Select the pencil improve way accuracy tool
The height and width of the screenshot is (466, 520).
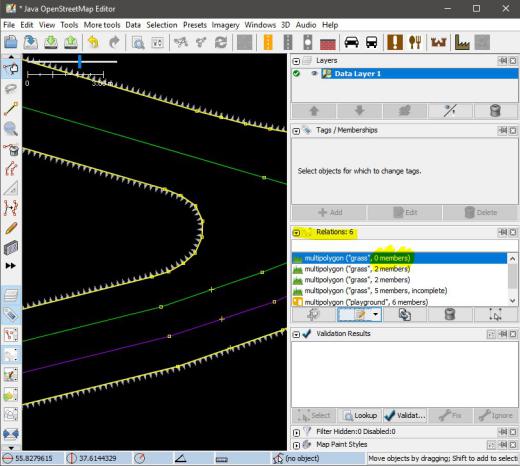pyautogui.click(x=11, y=228)
